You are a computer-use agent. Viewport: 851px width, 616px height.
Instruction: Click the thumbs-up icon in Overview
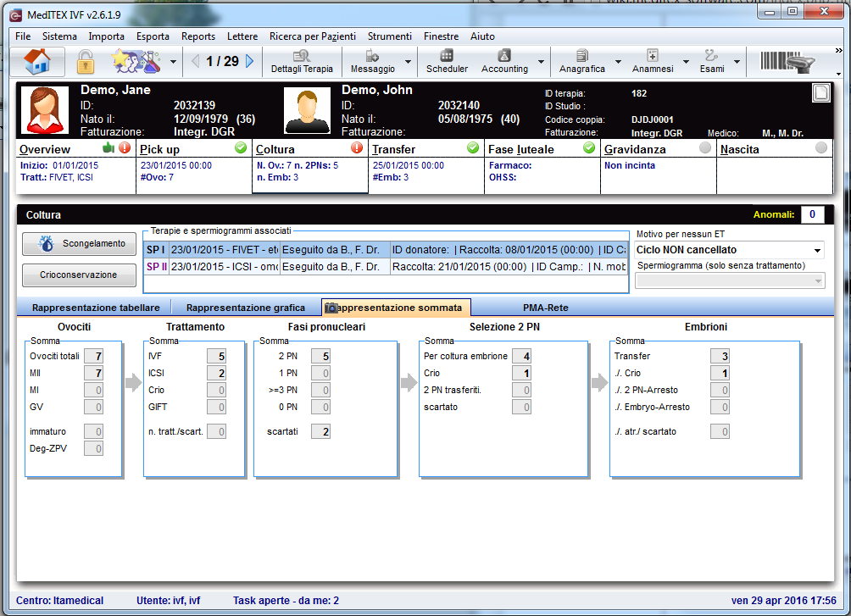point(108,147)
